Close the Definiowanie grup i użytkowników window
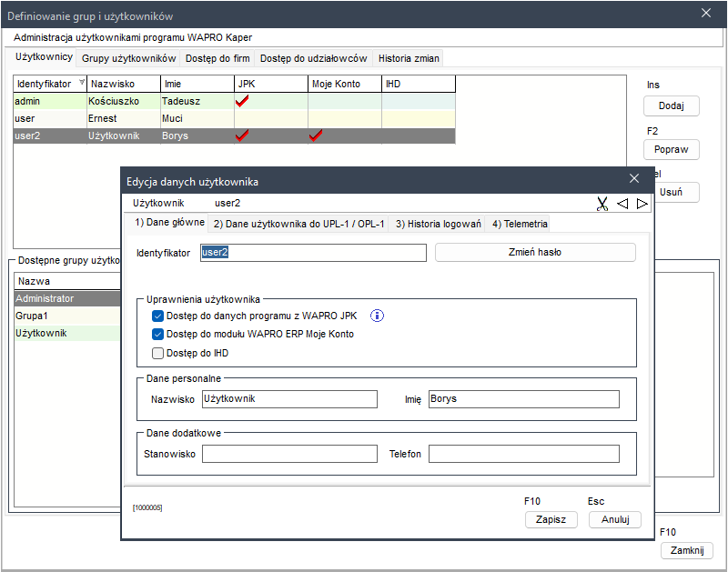Viewport: 728px width, 572px height. (x=706, y=13)
